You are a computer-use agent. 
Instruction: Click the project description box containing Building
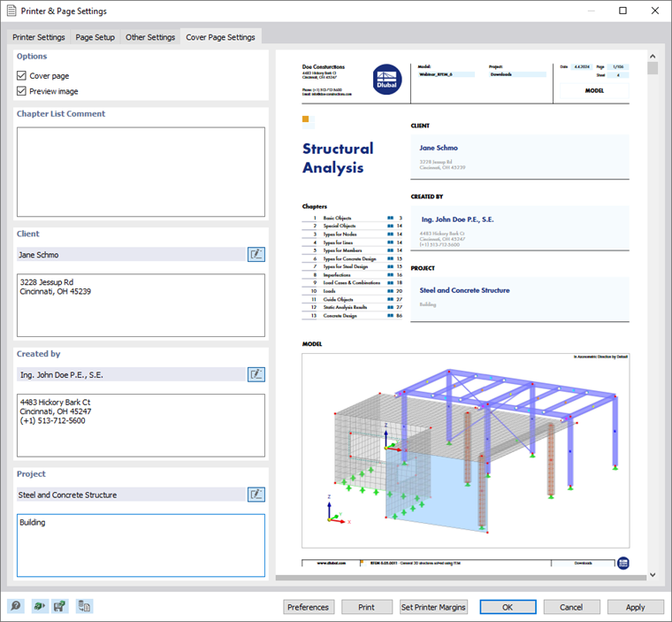[x=141, y=545]
